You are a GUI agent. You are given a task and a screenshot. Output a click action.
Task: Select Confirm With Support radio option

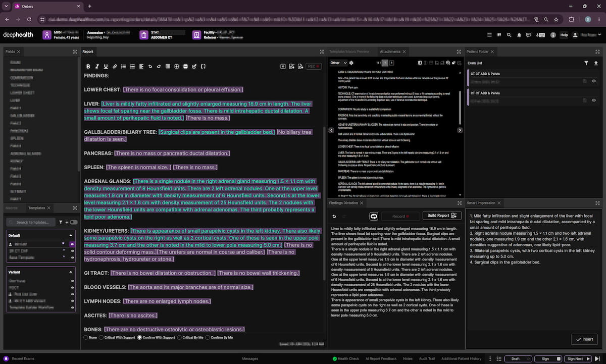coord(140,337)
